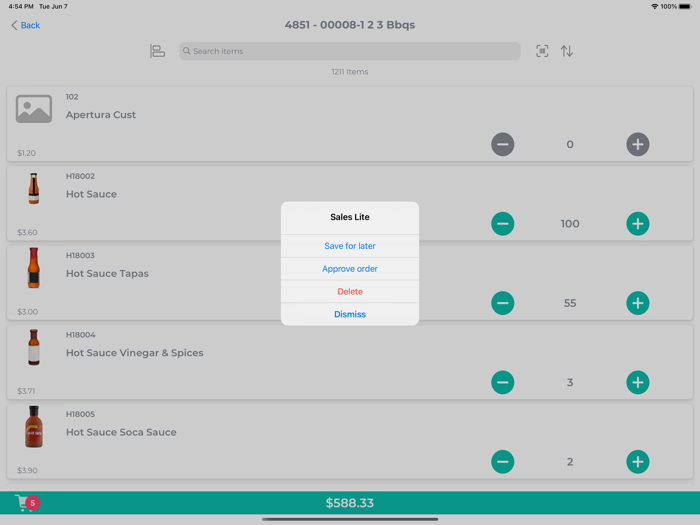Viewport: 700px width, 525px height.
Task: Open Hot Sauce Tapas bottle thumbnail
Action: [34, 268]
